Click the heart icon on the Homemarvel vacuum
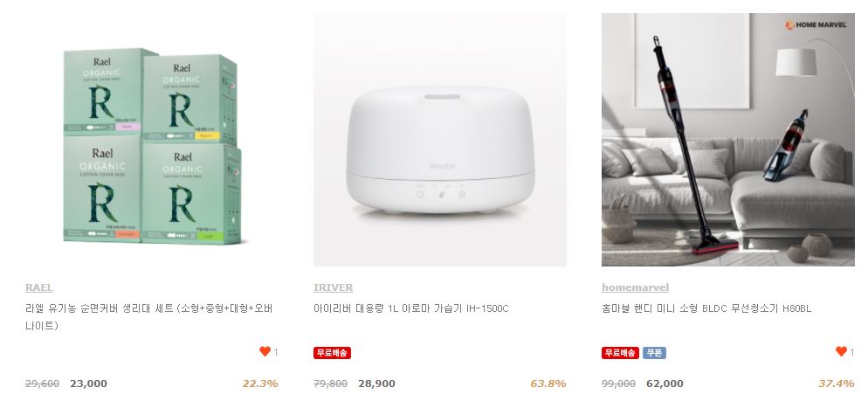 point(841,351)
